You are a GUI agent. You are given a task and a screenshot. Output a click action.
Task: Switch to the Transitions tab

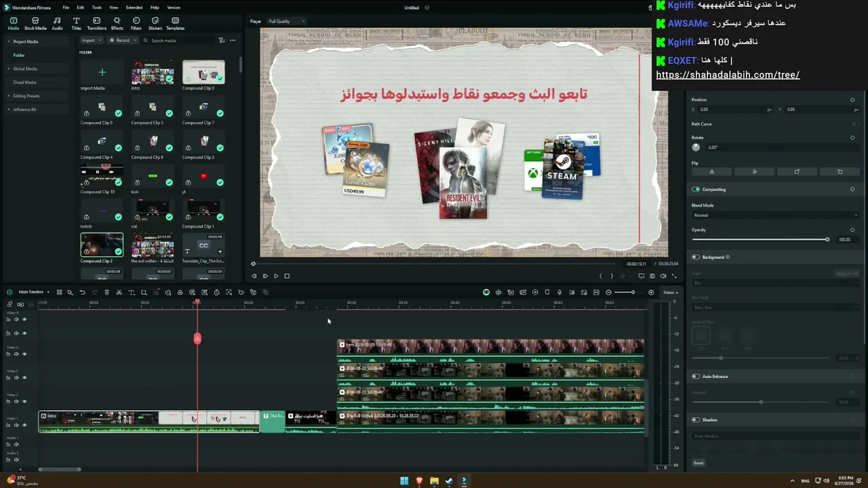click(97, 24)
